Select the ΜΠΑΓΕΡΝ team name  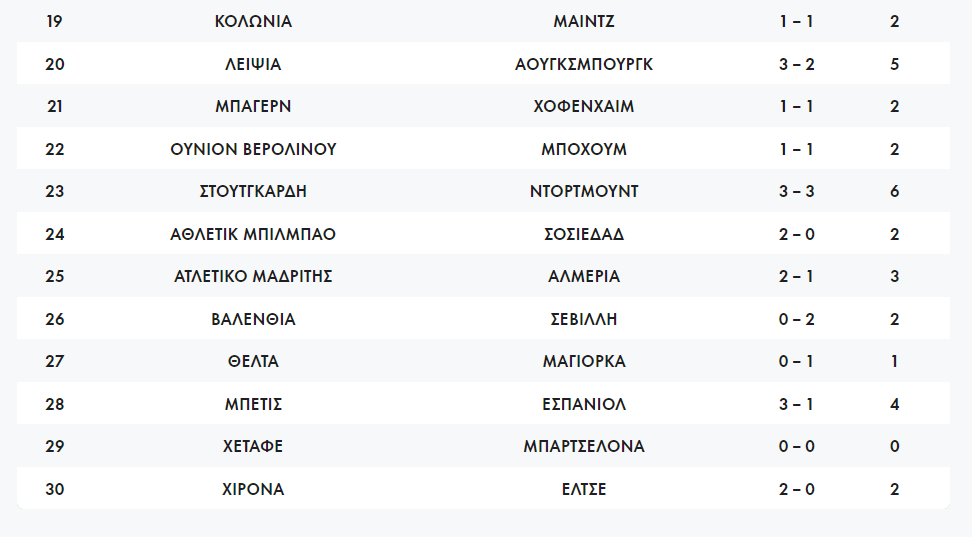[x=253, y=106]
